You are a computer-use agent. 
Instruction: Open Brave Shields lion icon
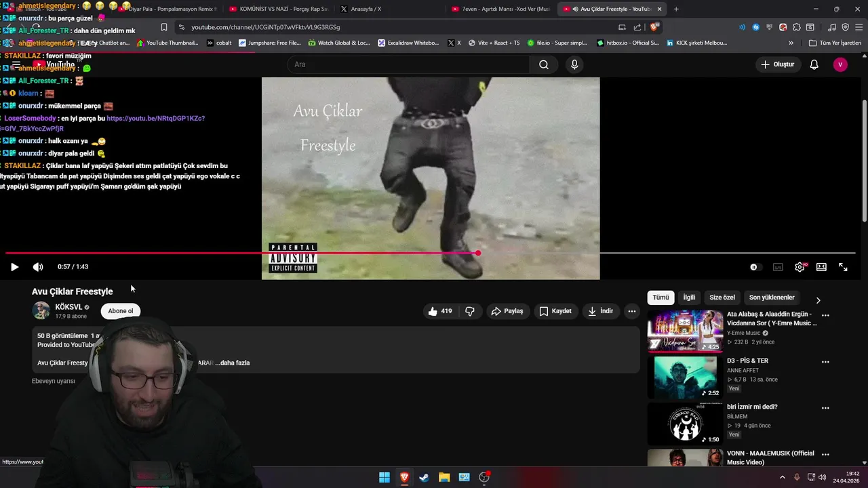654,27
